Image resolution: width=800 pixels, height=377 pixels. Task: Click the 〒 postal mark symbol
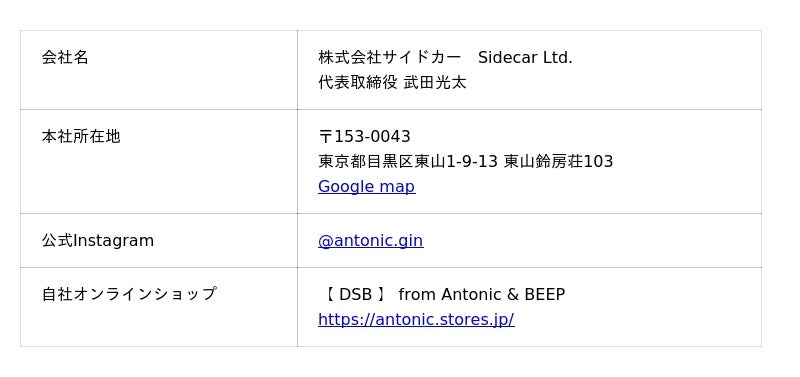(326, 136)
